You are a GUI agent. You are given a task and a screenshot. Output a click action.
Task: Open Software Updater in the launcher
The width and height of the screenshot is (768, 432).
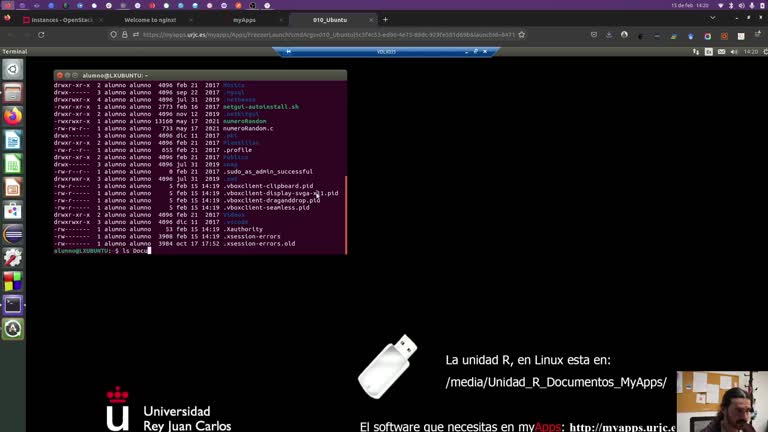point(13,329)
